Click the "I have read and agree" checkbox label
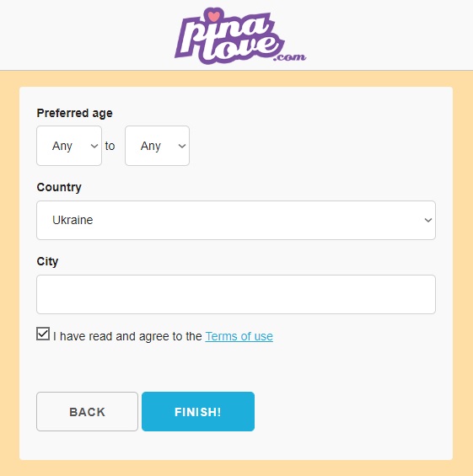This screenshot has width=473, height=476. [163, 336]
